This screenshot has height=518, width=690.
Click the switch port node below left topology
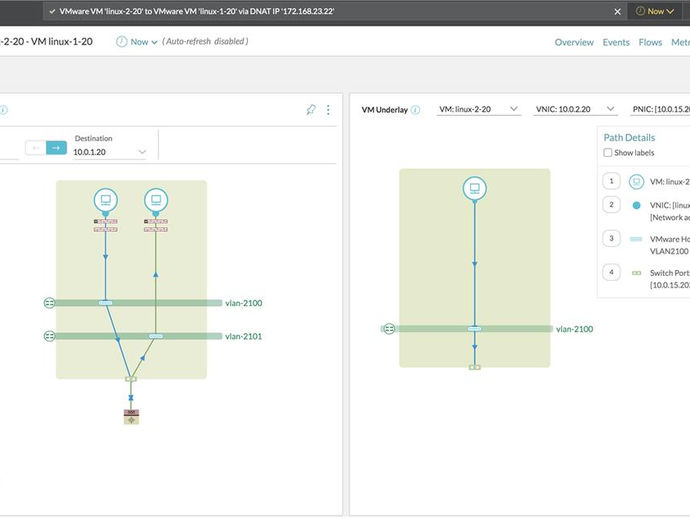tap(131, 379)
